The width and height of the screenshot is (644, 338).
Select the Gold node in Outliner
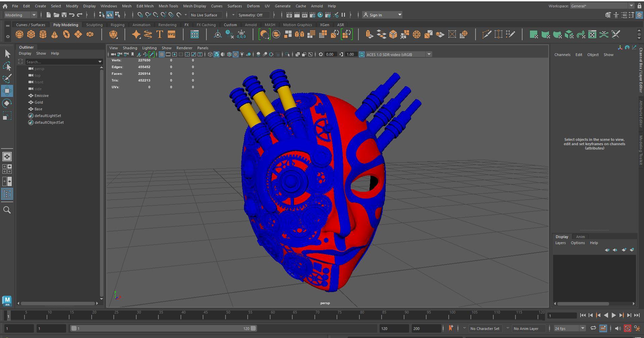click(x=39, y=102)
